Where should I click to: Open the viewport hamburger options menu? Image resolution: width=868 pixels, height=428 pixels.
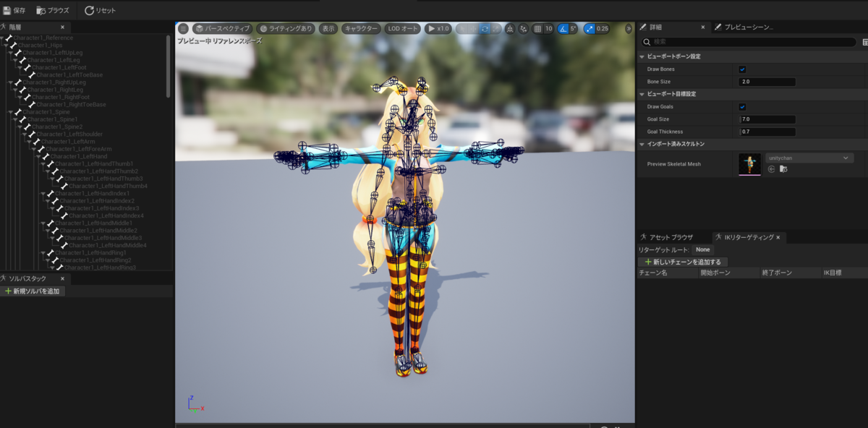click(x=183, y=28)
